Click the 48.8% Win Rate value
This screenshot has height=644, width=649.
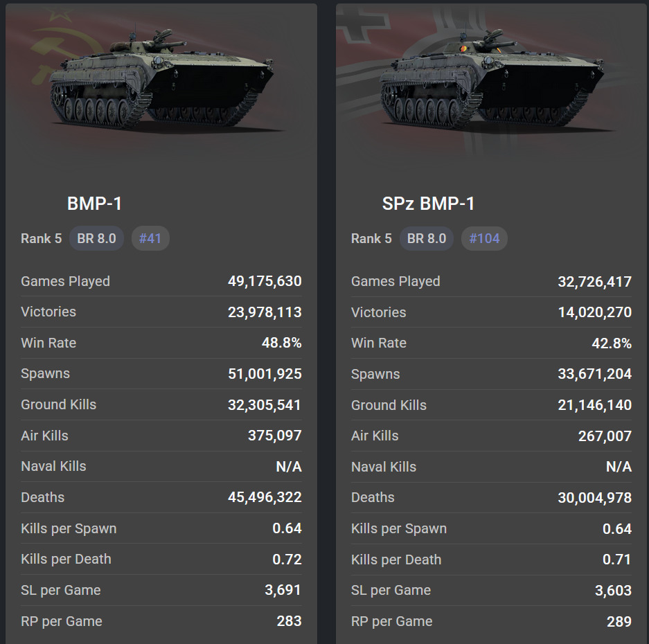click(x=282, y=343)
